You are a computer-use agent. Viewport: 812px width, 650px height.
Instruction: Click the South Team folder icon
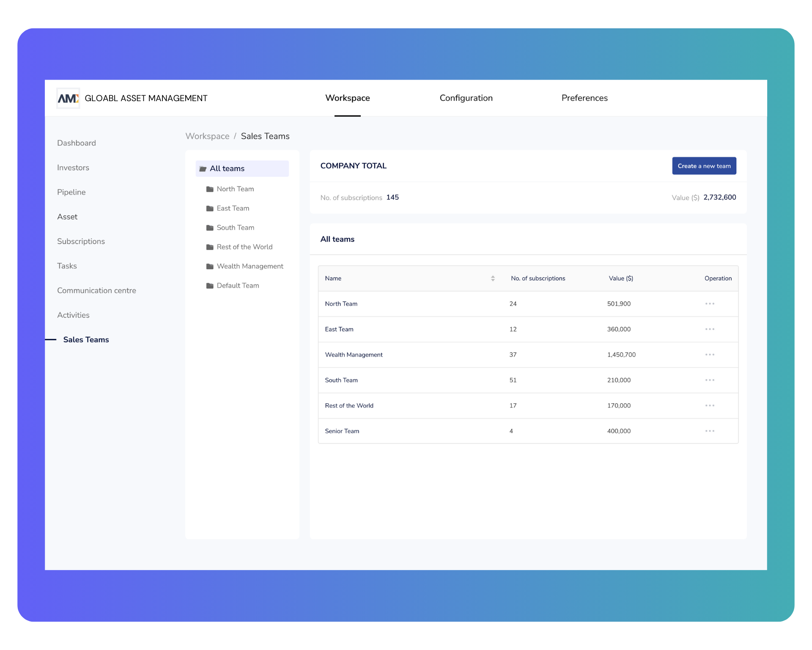pyautogui.click(x=210, y=228)
